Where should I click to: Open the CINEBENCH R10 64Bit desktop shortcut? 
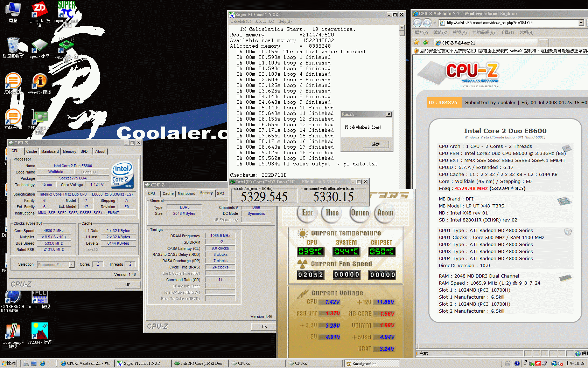click(13, 301)
